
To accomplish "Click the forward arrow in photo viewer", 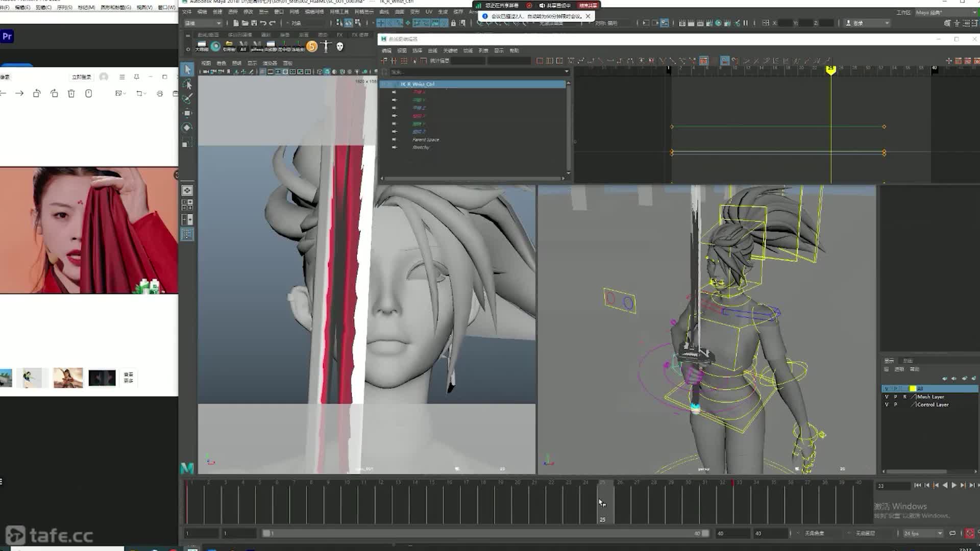I will pos(19,93).
